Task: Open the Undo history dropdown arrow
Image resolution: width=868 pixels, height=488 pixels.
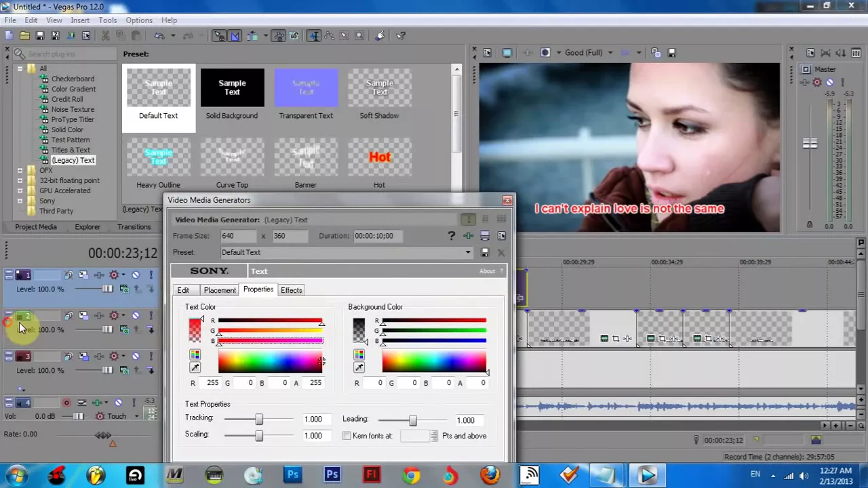Action: [x=172, y=36]
